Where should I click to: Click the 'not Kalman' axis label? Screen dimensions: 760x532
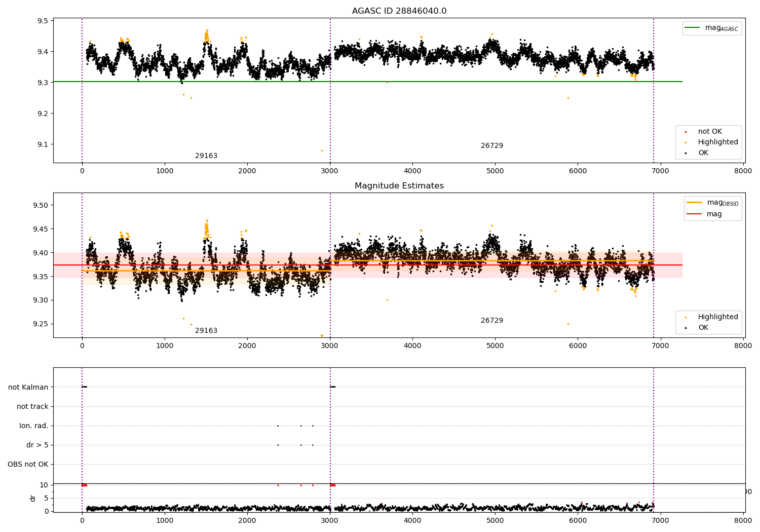point(28,388)
